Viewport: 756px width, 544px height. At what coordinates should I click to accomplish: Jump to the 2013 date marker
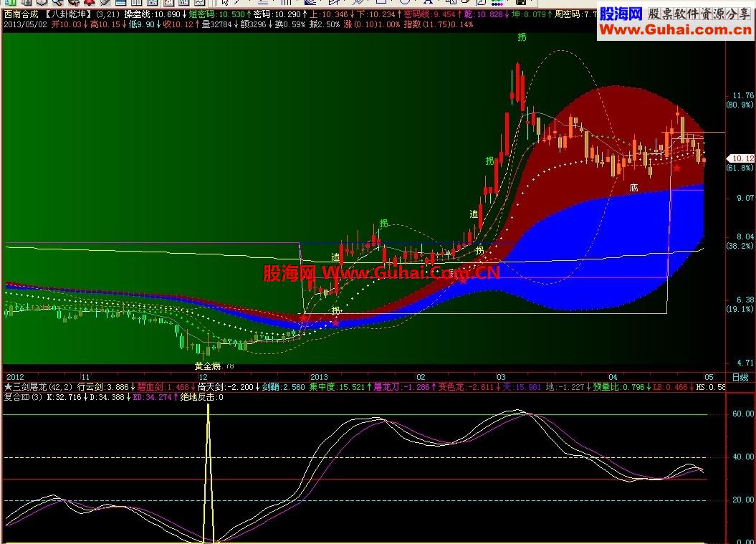(319, 377)
